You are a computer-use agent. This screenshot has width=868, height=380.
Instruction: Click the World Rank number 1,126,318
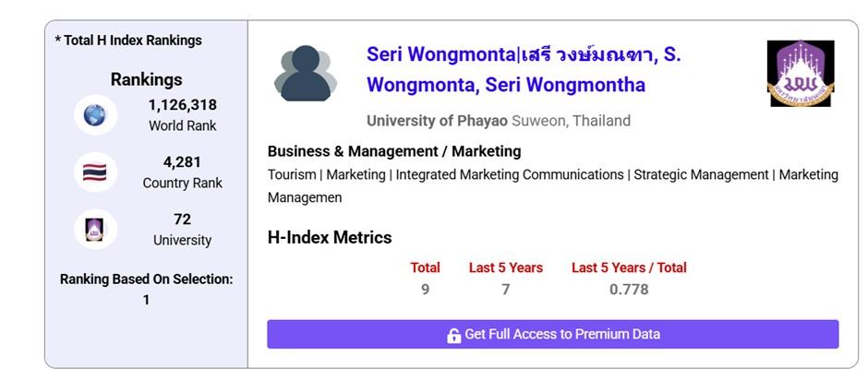[x=182, y=105]
